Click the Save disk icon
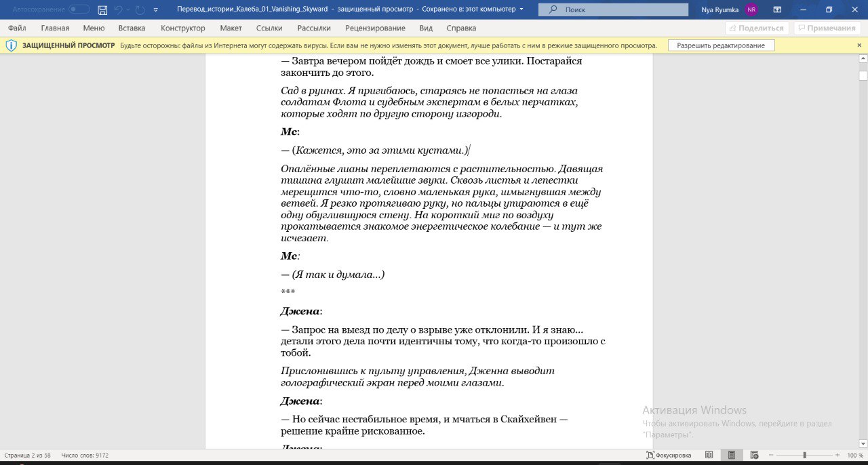868x465 pixels. pos(102,9)
